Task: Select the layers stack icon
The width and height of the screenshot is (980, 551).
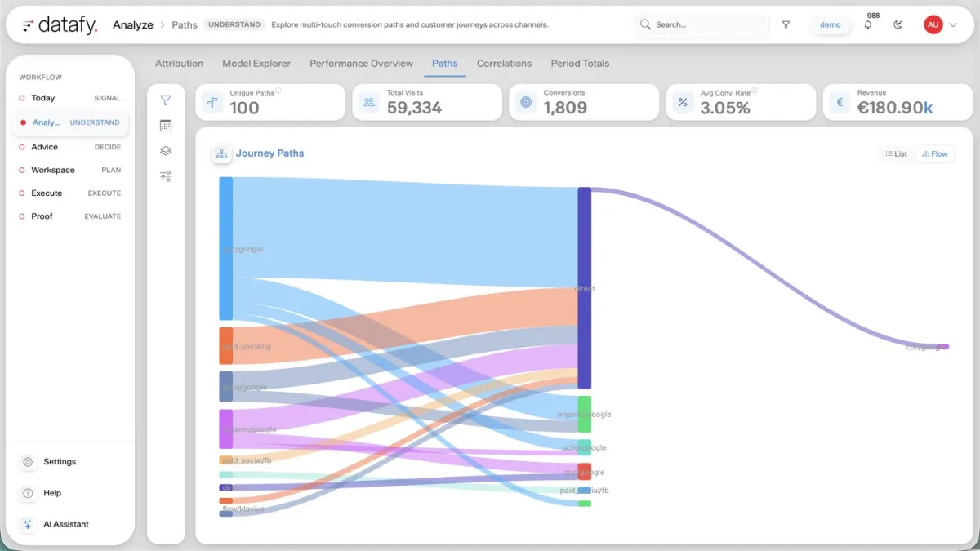Action: tap(166, 151)
